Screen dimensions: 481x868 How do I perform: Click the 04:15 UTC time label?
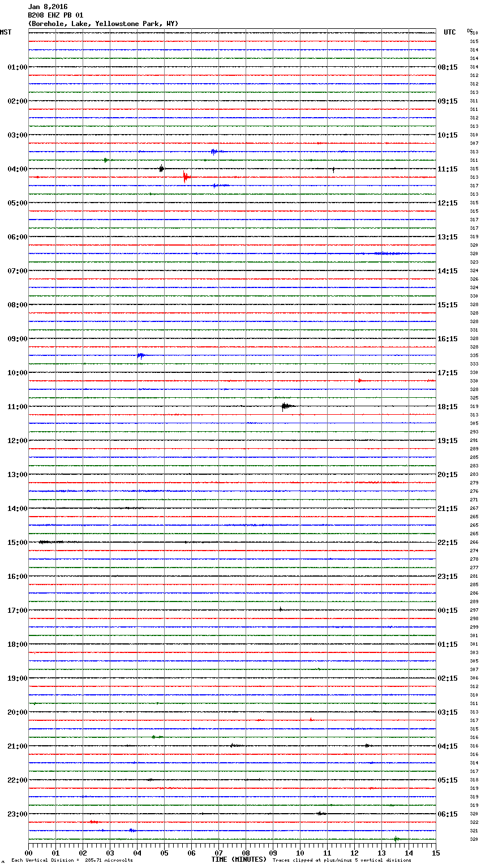(x=448, y=746)
